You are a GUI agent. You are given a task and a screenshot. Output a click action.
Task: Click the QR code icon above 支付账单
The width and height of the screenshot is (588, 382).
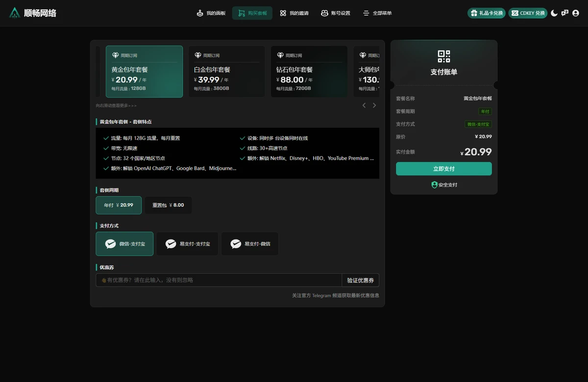(444, 56)
